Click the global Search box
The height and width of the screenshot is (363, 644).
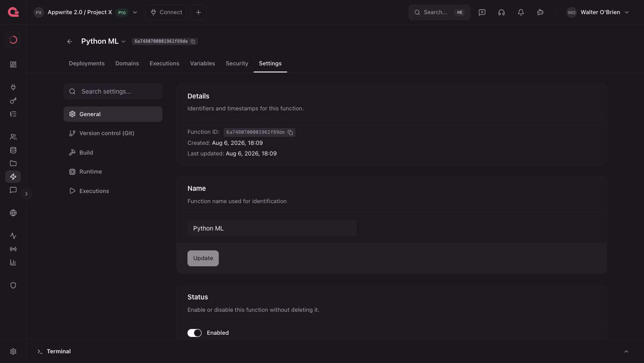(439, 12)
